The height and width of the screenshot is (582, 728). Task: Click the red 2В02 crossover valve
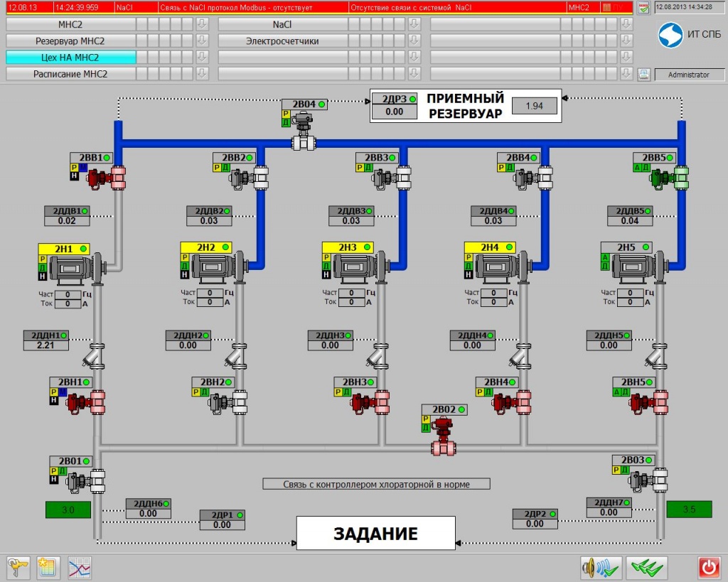pos(444,436)
